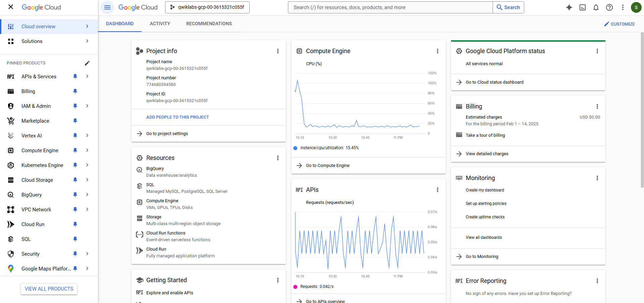Expand Vertex AI submenu chevron

(87, 135)
